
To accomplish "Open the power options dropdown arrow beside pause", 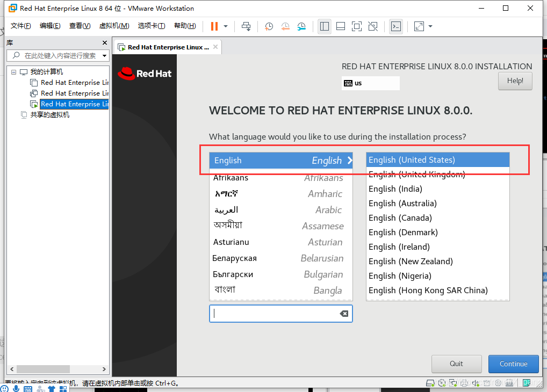I will coord(226,26).
